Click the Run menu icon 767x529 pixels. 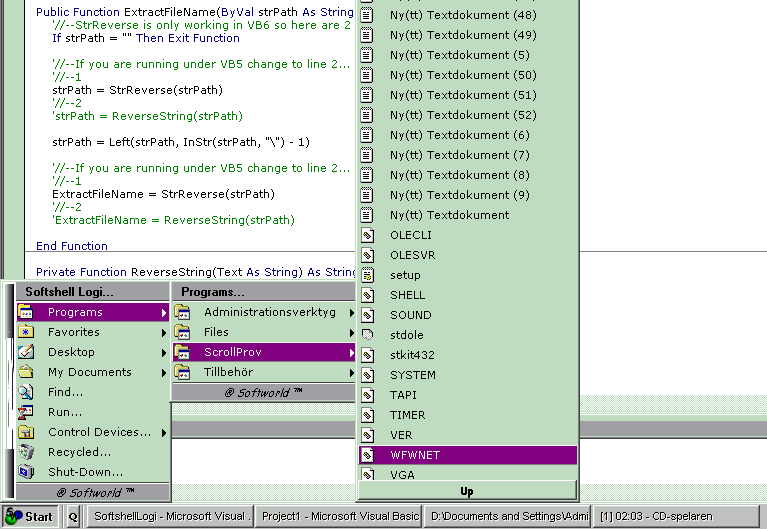point(26,412)
